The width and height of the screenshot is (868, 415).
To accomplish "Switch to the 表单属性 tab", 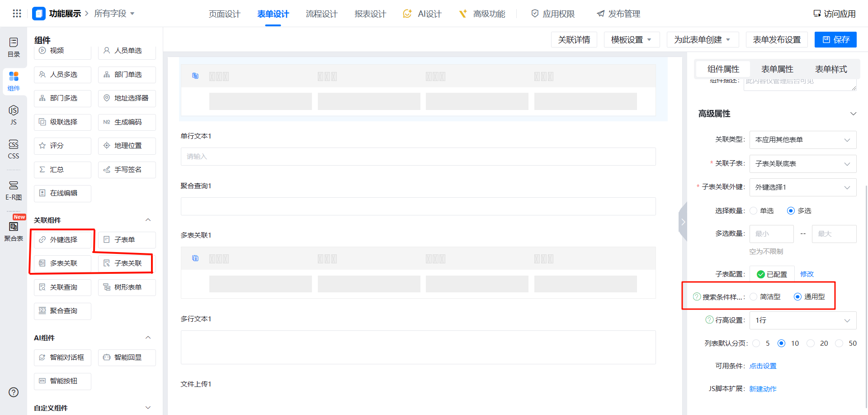I will pyautogui.click(x=777, y=69).
